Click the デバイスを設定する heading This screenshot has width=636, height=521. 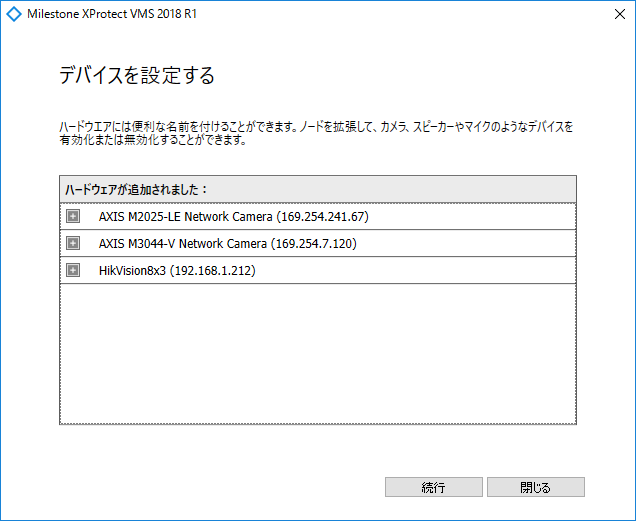point(137,75)
